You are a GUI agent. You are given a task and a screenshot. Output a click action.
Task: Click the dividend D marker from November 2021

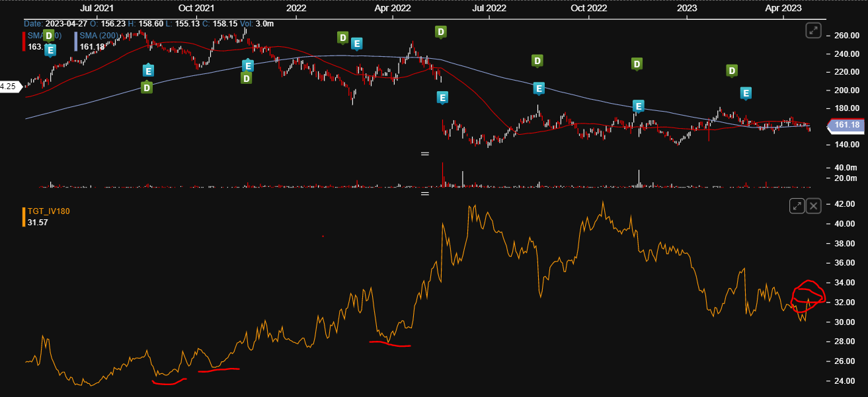(246, 78)
